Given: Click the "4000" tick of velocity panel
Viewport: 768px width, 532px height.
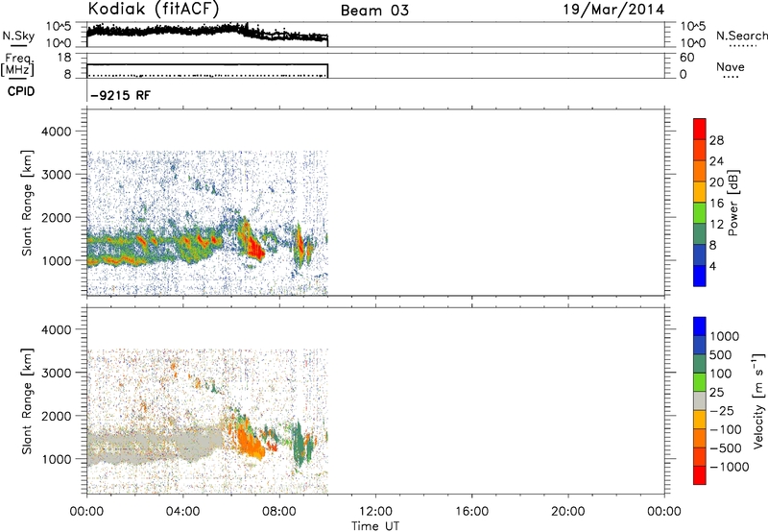Looking at the screenshot, I should pyautogui.click(x=57, y=329).
